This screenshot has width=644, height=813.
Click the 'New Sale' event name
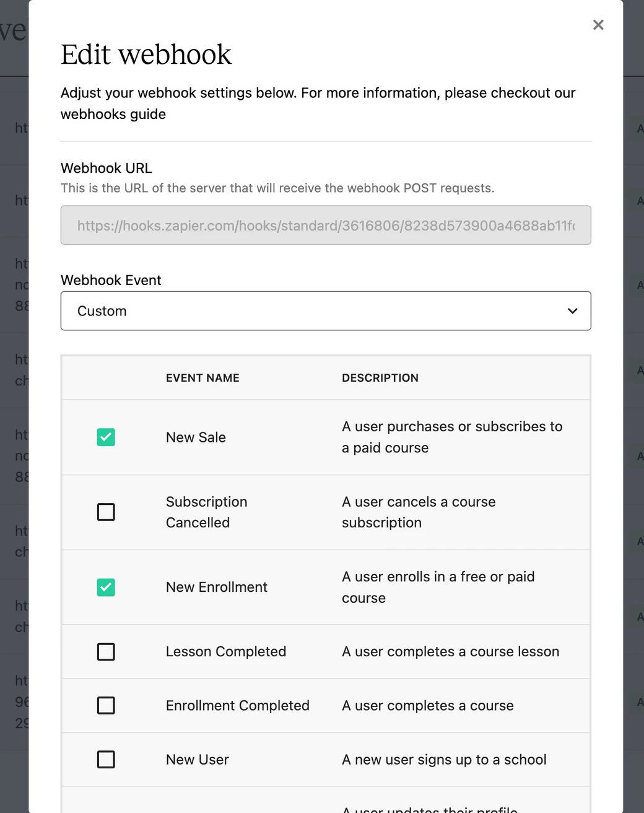click(x=196, y=437)
